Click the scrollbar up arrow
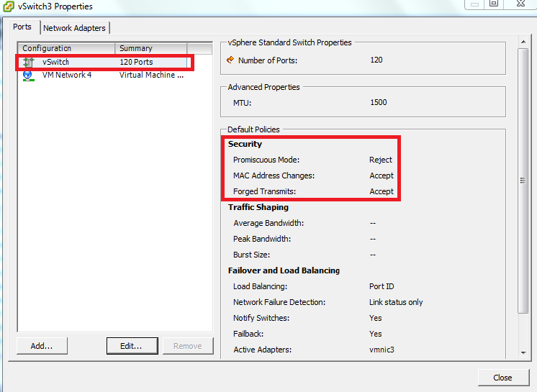The height and width of the screenshot is (392, 537). (523, 42)
